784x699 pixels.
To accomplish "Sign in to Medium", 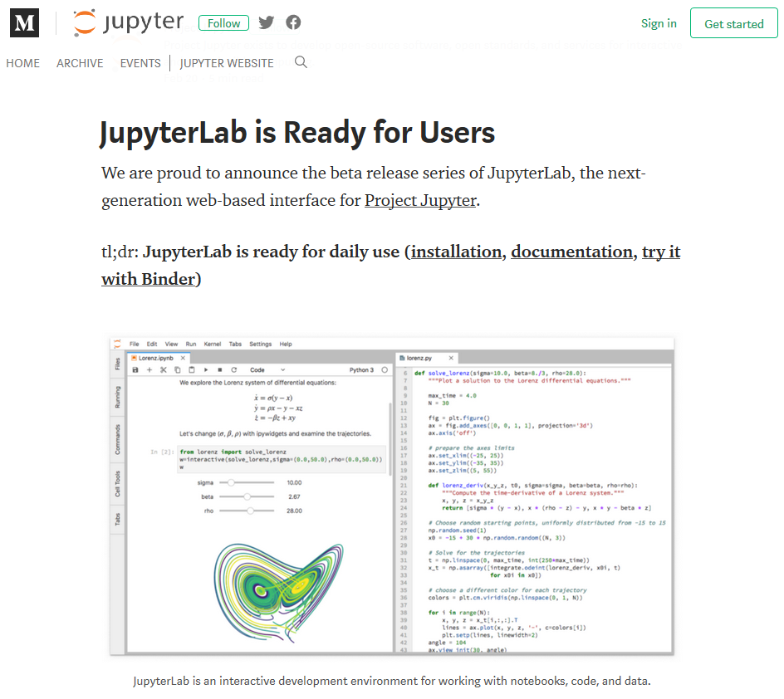I will point(659,23).
